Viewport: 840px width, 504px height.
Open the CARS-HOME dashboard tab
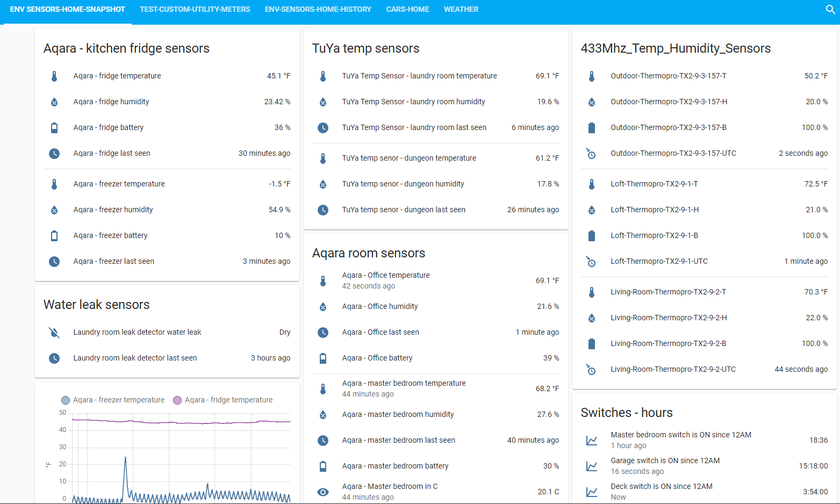tap(407, 10)
